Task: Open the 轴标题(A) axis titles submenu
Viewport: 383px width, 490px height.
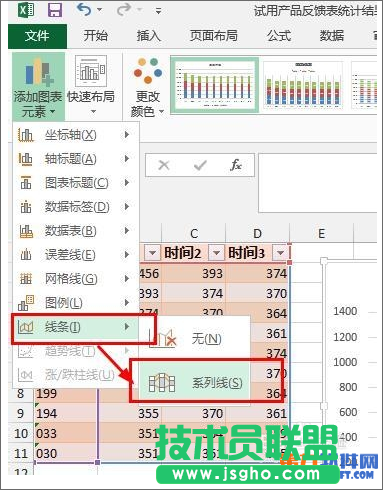Action: point(76,159)
